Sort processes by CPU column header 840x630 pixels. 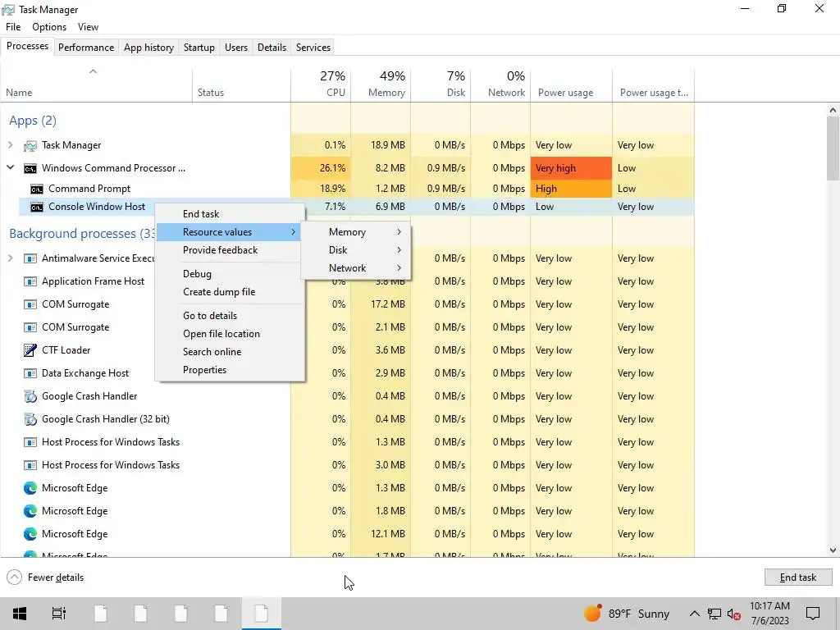321,84
